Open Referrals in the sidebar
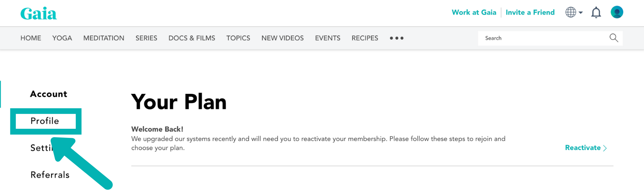This screenshot has width=644, height=193. pos(50,175)
